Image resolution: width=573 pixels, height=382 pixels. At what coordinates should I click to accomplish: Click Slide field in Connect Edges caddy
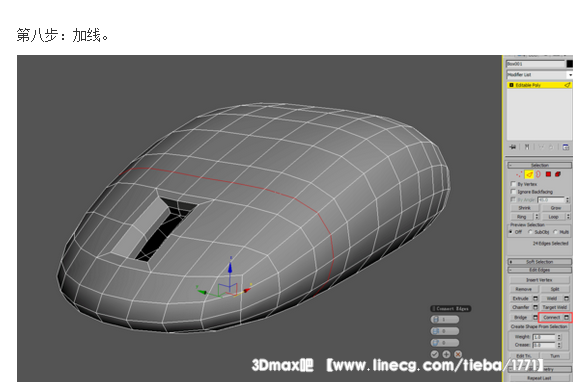coord(445,343)
